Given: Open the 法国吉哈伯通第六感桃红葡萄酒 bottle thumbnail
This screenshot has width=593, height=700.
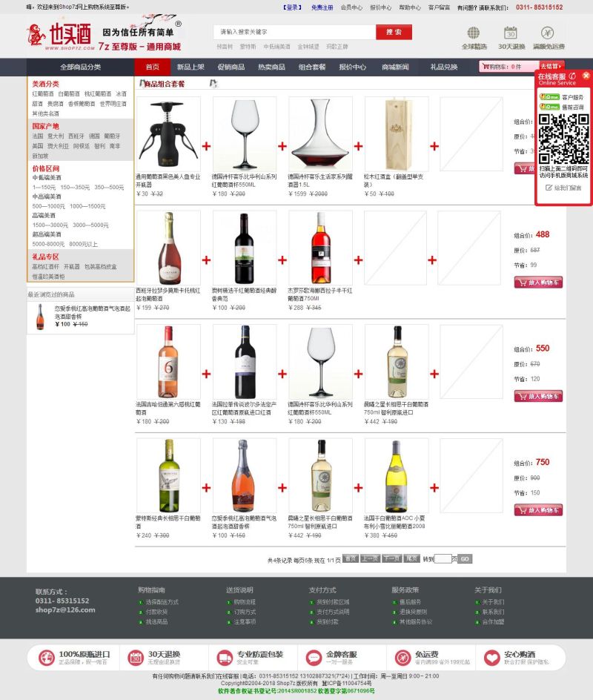Looking at the screenshot, I should click(x=168, y=362).
